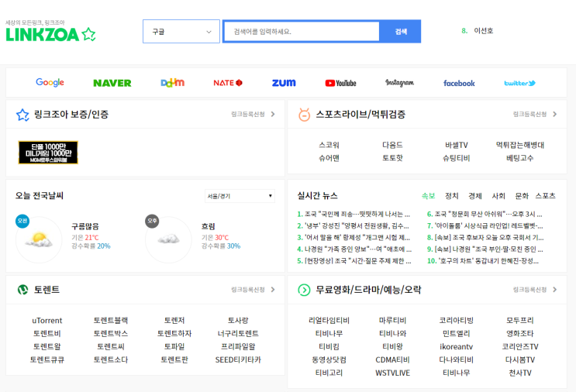Open the twitter logo link

(519, 84)
